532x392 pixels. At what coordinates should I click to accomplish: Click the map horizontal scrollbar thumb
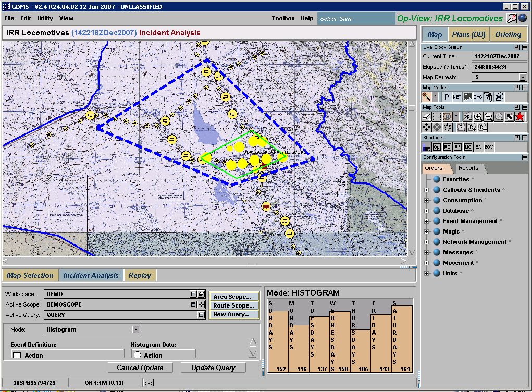252,261
